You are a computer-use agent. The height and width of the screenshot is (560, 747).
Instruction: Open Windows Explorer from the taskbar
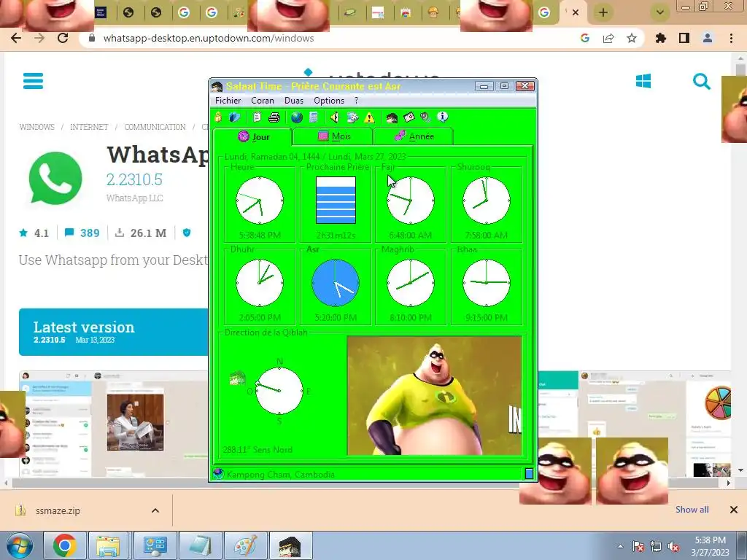[x=108, y=545]
